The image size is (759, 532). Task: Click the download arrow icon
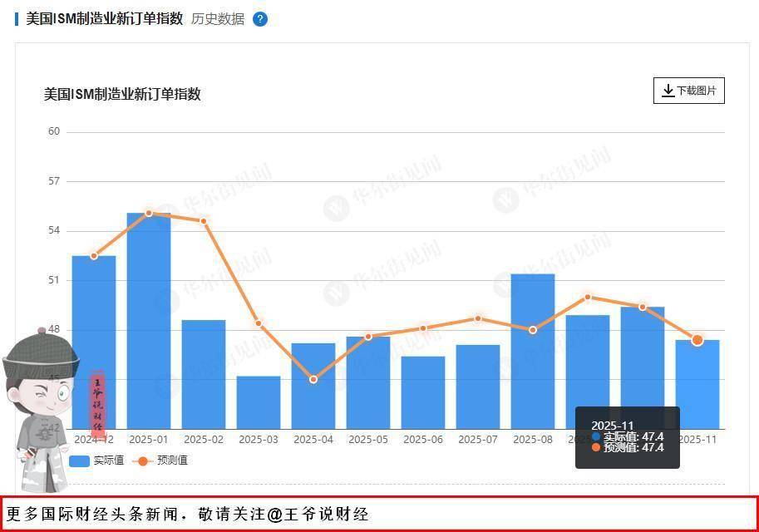(668, 91)
